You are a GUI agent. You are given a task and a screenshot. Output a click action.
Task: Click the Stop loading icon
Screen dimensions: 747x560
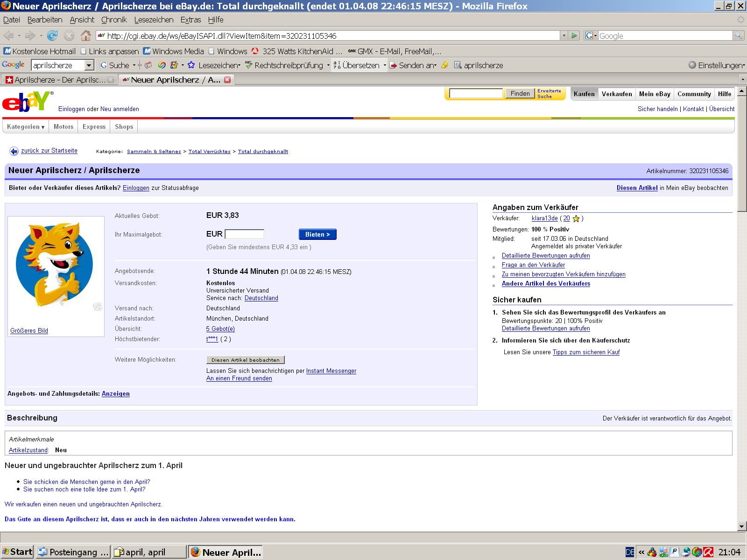pyautogui.click(x=69, y=35)
